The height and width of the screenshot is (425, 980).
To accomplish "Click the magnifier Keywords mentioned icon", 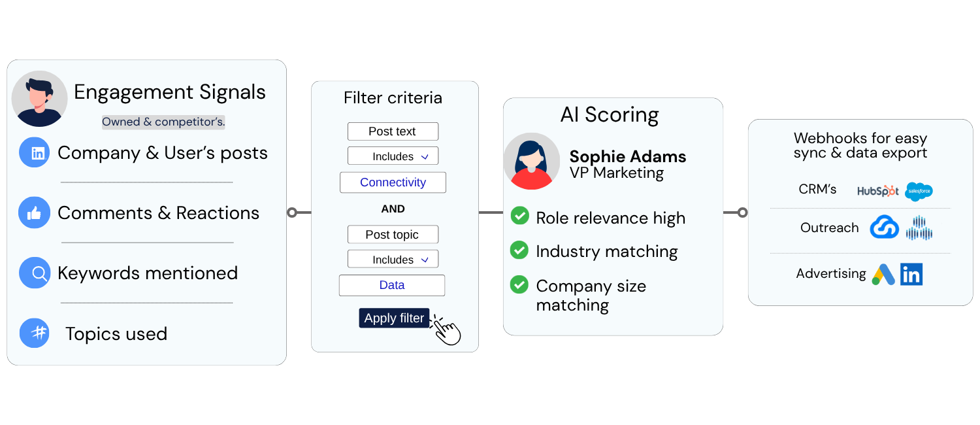I will point(35,273).
